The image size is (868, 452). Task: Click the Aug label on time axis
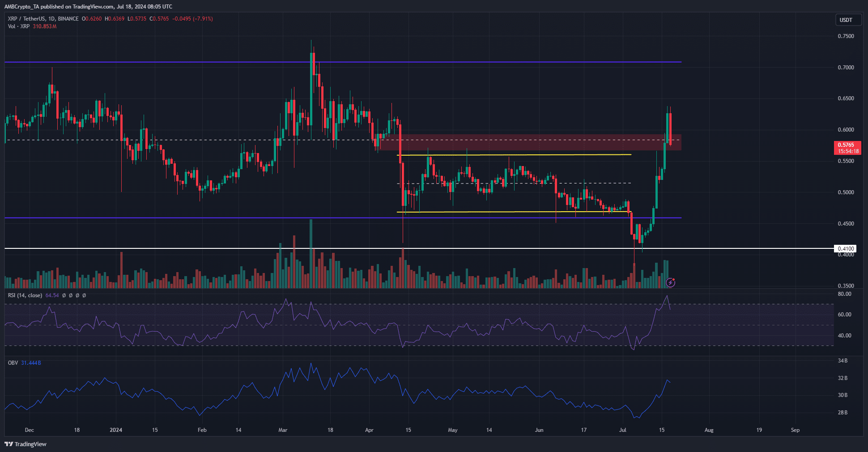pos(709,430)
